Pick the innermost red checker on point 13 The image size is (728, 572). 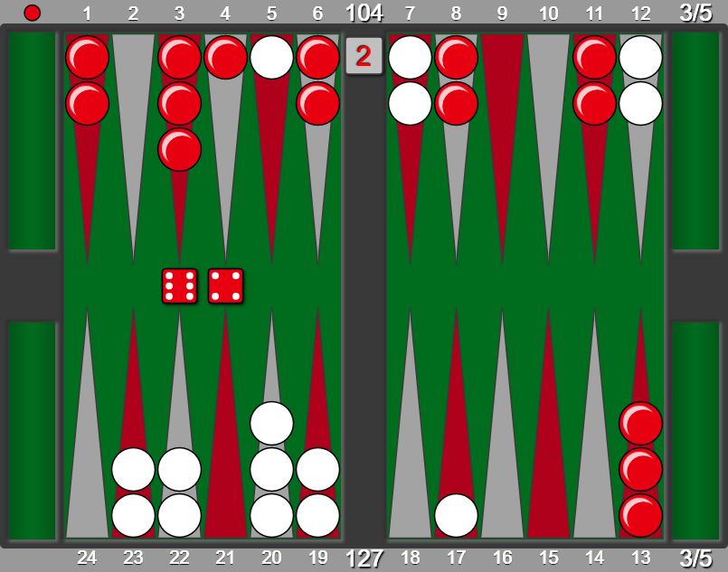click(640, 424)
